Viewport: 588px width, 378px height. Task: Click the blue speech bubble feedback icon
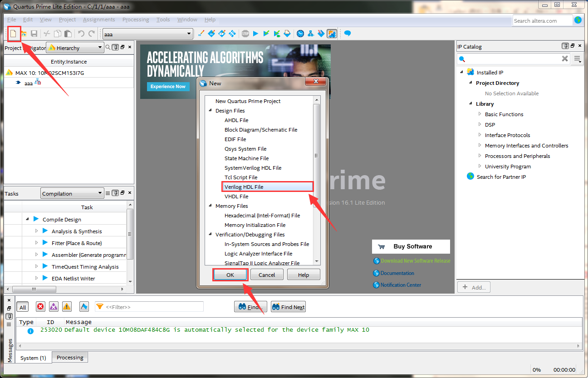[x=348, y=34]
